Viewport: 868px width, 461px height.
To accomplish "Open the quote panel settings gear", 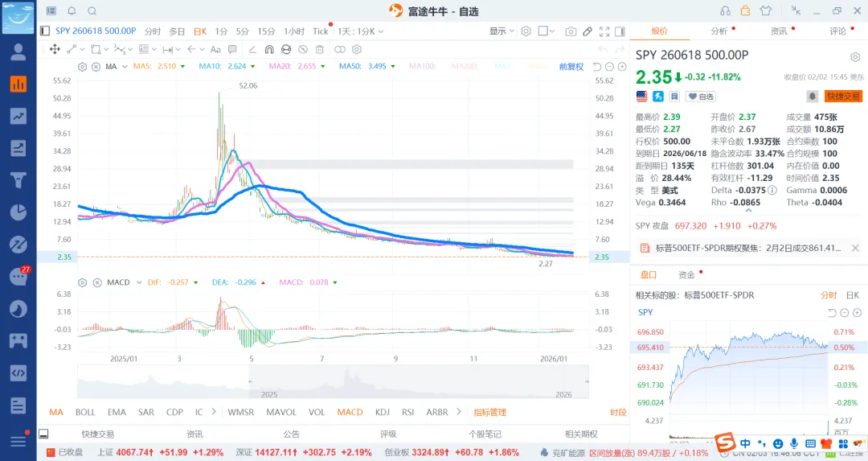I will (x=855, y=57).
